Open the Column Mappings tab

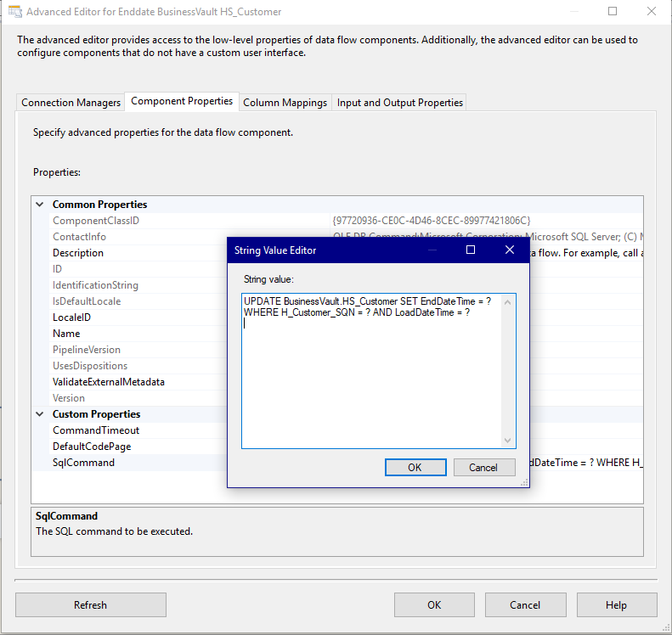(285, 103)
